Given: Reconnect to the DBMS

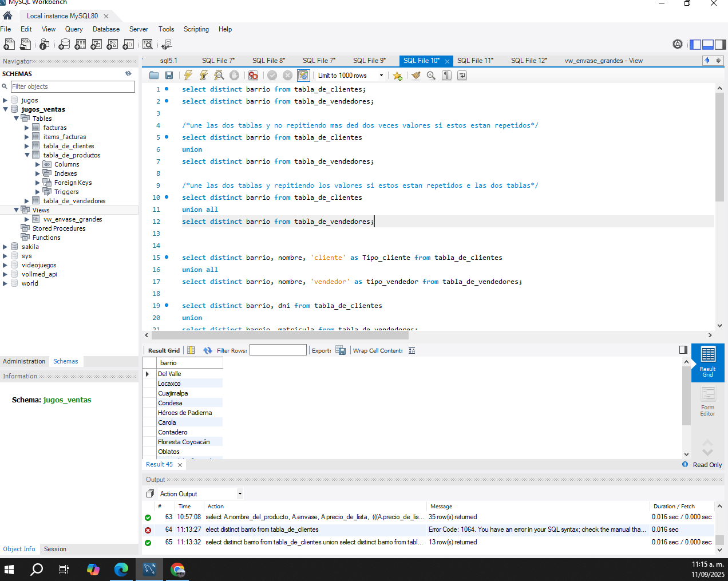Looking at the screenshot, I should pos(167,44).
